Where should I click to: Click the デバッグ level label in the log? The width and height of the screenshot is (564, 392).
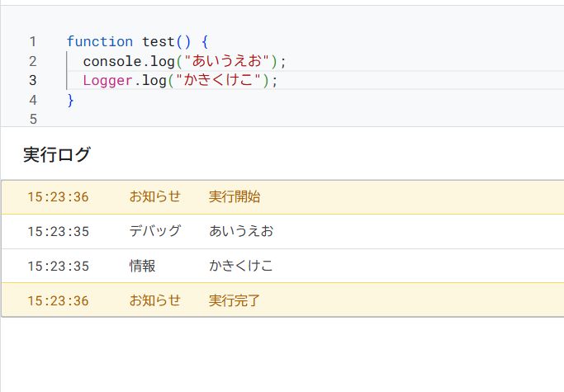tap(154, 231)
